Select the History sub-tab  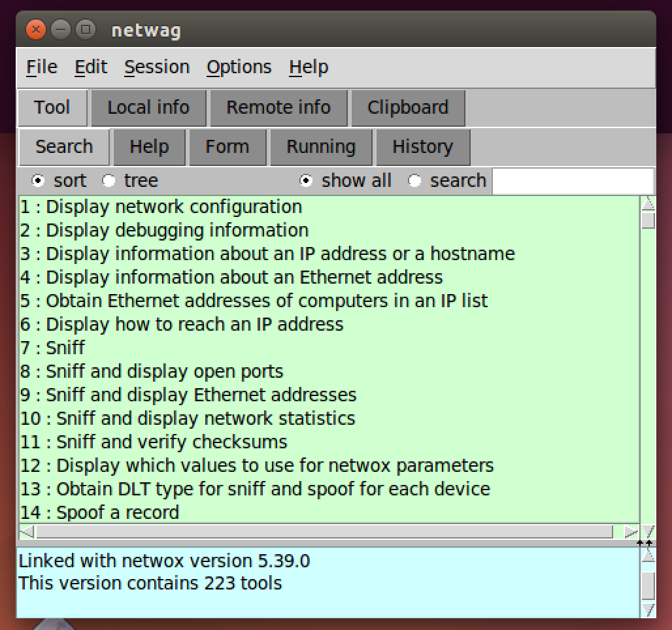coord(422,147)
